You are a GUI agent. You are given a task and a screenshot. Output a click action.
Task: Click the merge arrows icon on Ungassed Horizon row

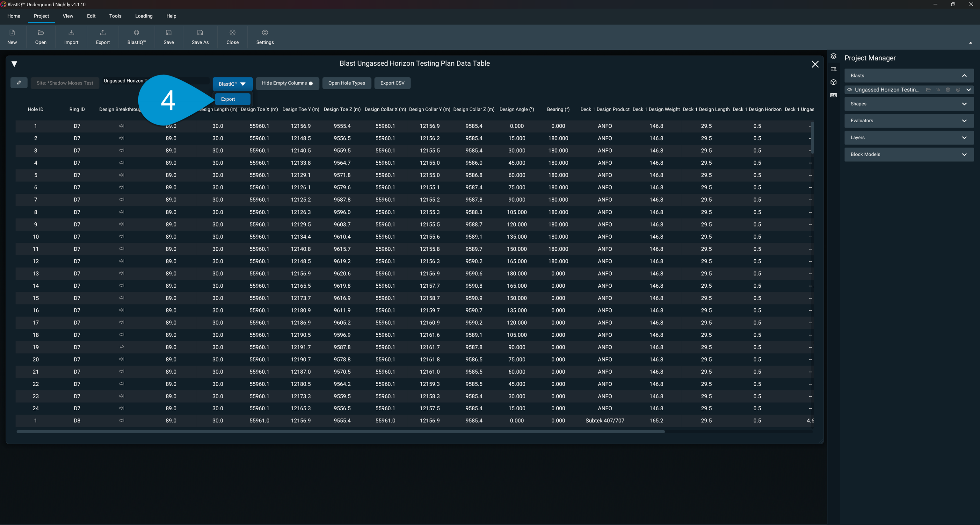coord(938,90)
